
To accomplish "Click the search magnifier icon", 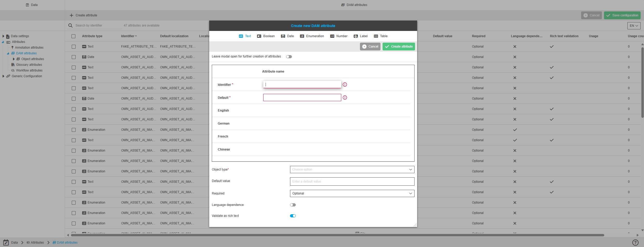I will [x=70, y=25].
